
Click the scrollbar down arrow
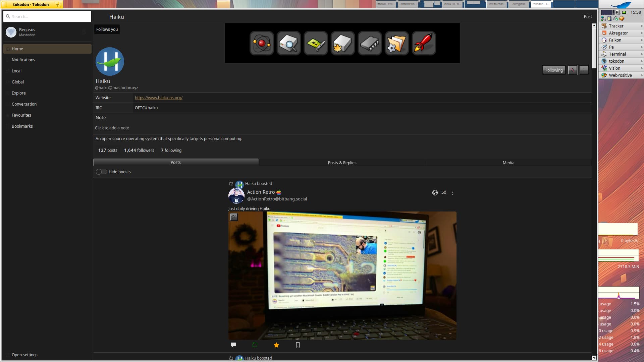594,358
